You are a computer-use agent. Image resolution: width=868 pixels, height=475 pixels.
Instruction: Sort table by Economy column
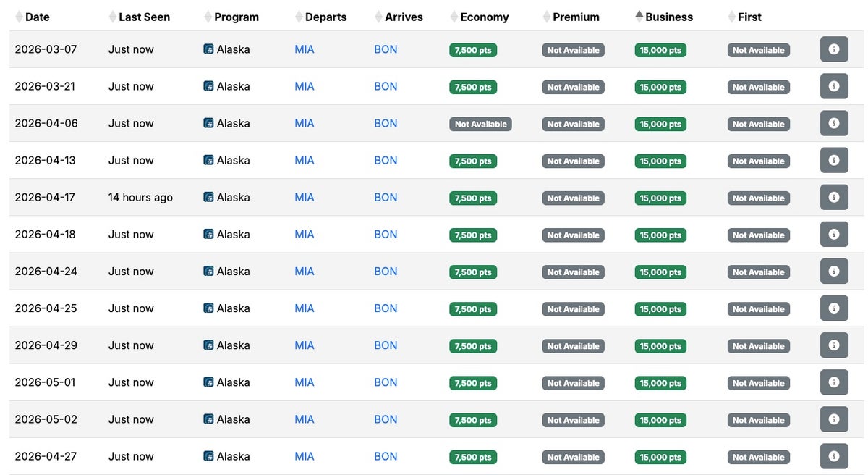pyautogui.click(x=484, y=17)
